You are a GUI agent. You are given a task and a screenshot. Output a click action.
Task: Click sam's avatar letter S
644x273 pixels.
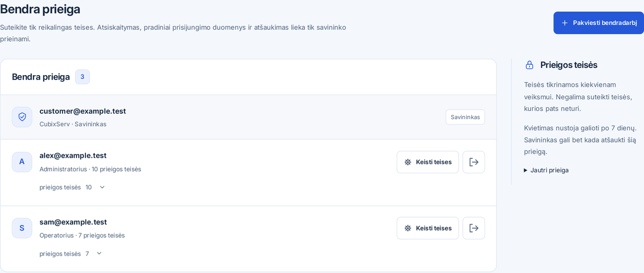point(22,228)
